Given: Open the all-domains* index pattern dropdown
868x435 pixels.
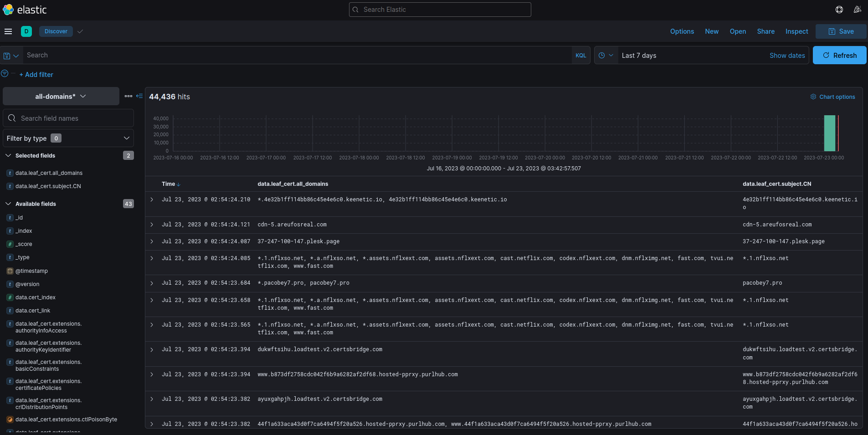Looking at the screenshot, I should [61, 97].
